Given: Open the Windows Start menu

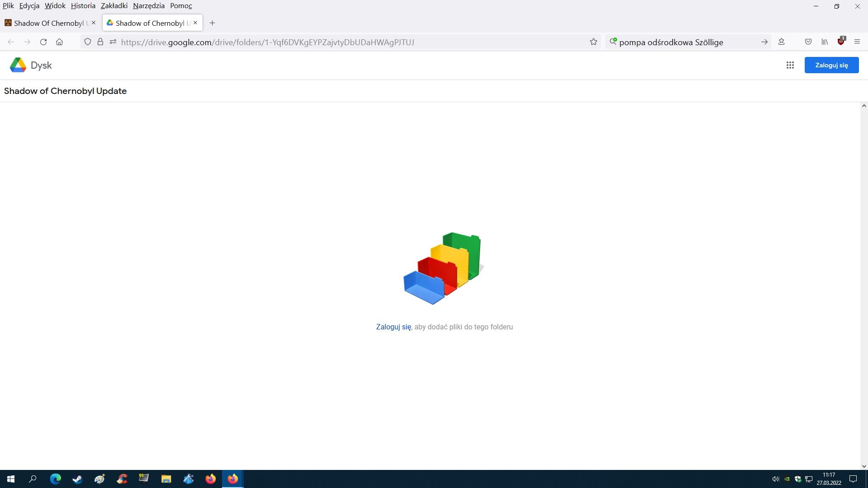Looking at the screenshot, I should click(11, 479).
